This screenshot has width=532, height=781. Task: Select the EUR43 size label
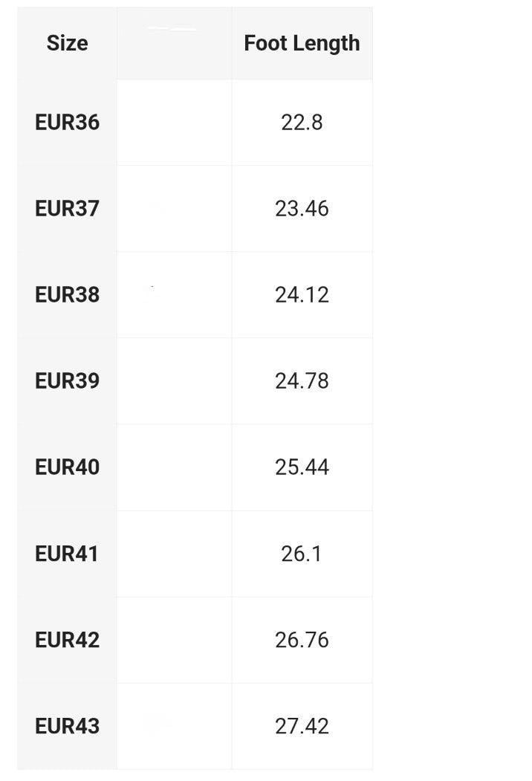(67, 726)
